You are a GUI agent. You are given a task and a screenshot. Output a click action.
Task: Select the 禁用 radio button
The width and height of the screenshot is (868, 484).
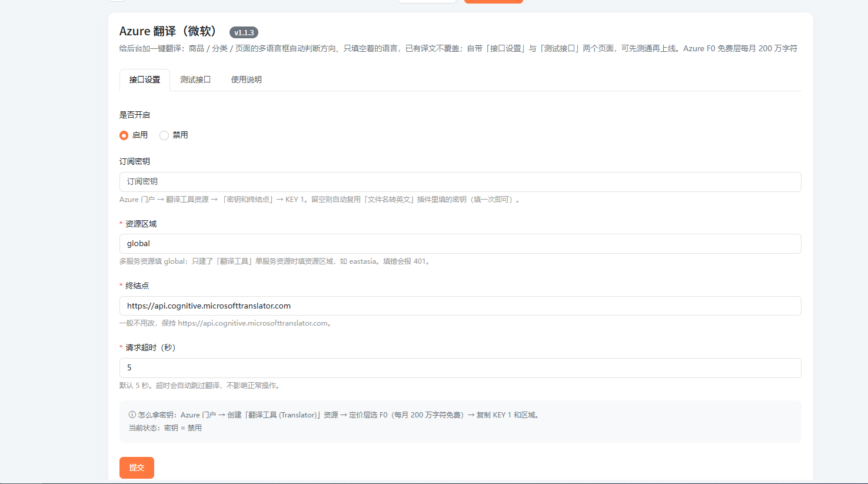tap(164, 135)
